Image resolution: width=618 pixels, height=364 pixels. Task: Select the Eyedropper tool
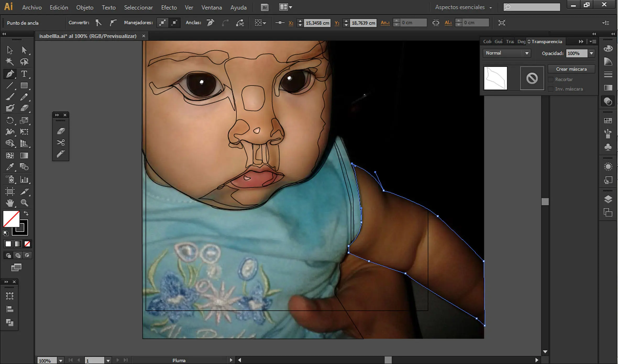[10, 167]
